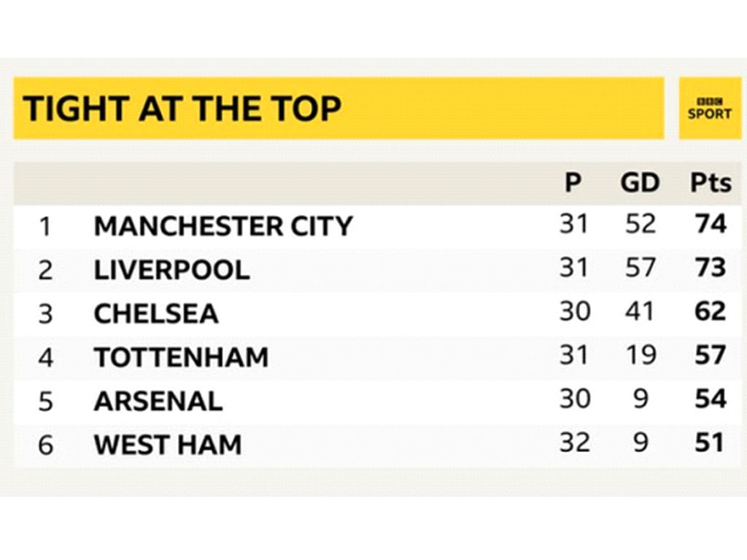Image resolution: width=747 pixels, height=560 pixels.
Task: Click the Pts column header
Action: 711,182
